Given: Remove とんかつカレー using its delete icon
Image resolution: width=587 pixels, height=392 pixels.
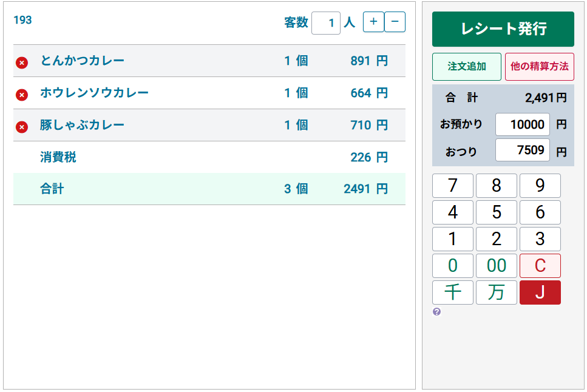Looking at the screenshot, I should pos(22,61).
